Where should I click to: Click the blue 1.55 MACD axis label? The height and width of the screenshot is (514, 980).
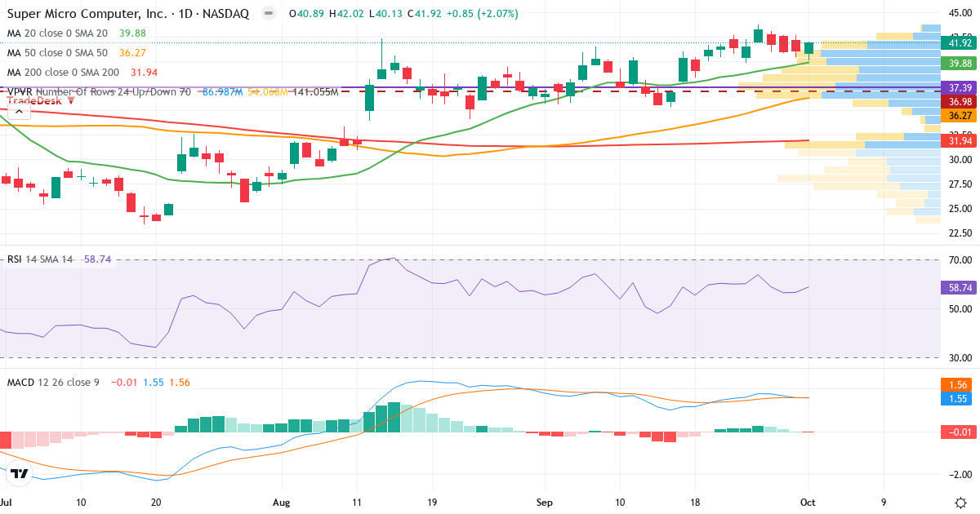pos(955,398)
